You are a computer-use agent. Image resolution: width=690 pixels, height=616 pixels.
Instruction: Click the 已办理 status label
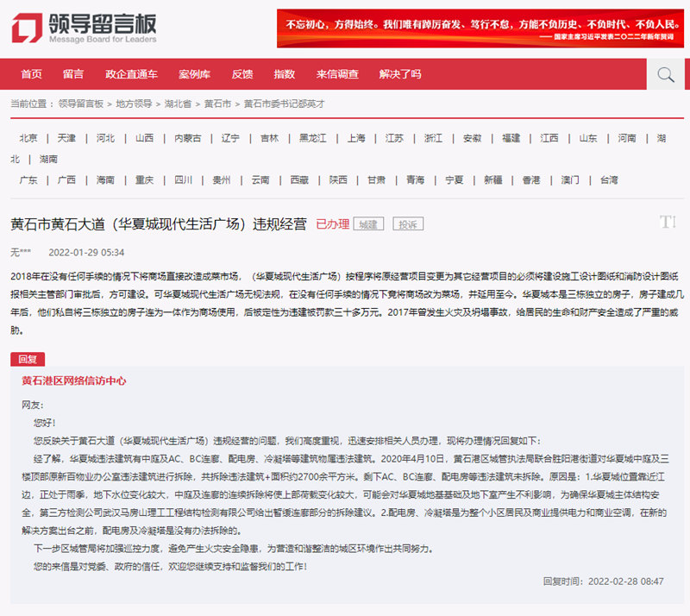[x=333, y=224]
